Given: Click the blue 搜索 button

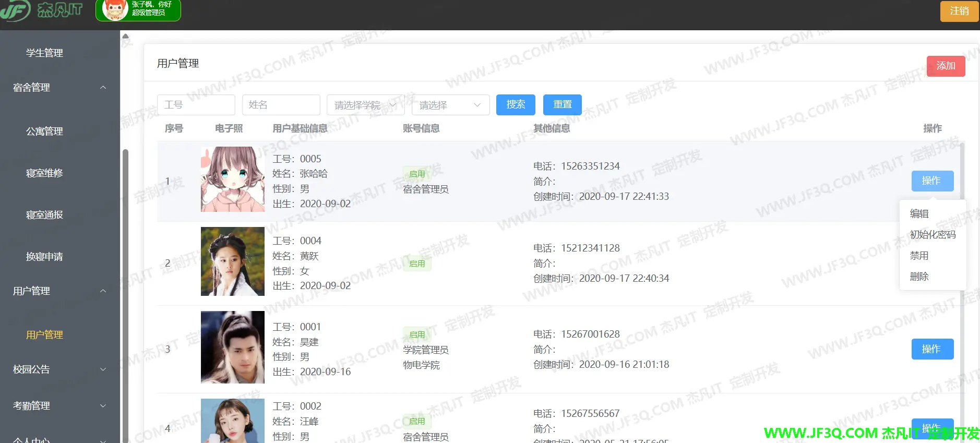Looking at the screenshot, I should [516, 104].
